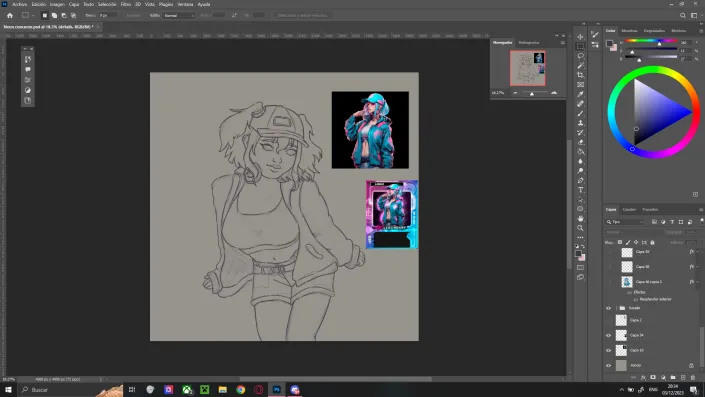Viewport: 705px width, 397px height.
Task: Toggle visibility of Capa 34 layer
Action: point(608,335)
